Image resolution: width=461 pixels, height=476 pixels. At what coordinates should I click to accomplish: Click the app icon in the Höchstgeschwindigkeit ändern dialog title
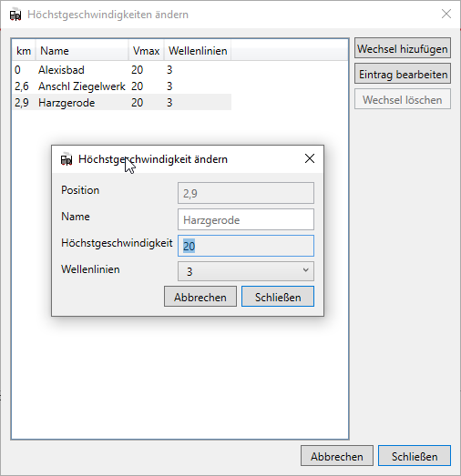[x=67, y=159]
